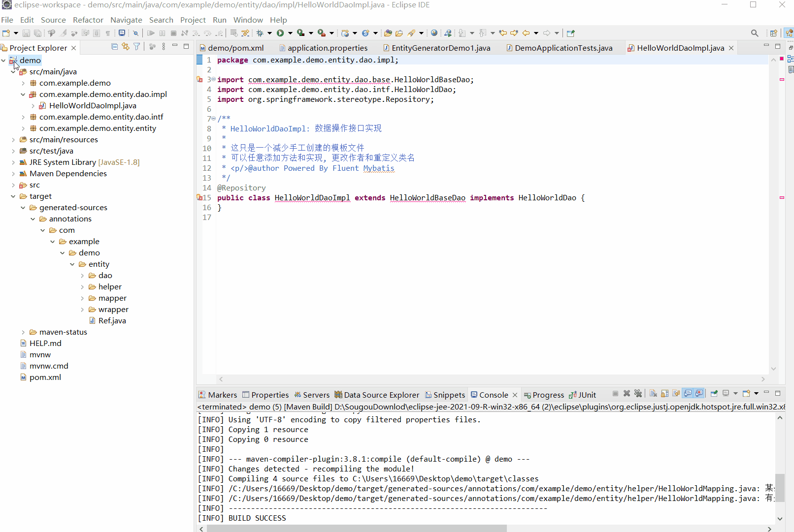Screen dimensions: 794x532
Task: Switch to the demo/pom.xml editor tab
Action: [232, 48]
